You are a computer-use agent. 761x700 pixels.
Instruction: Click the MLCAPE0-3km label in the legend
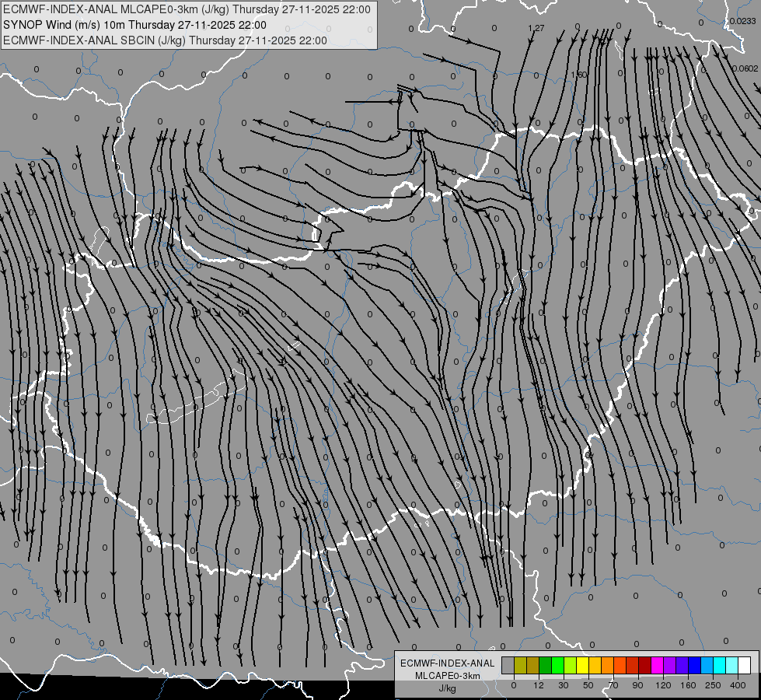(x=448, y=676)
